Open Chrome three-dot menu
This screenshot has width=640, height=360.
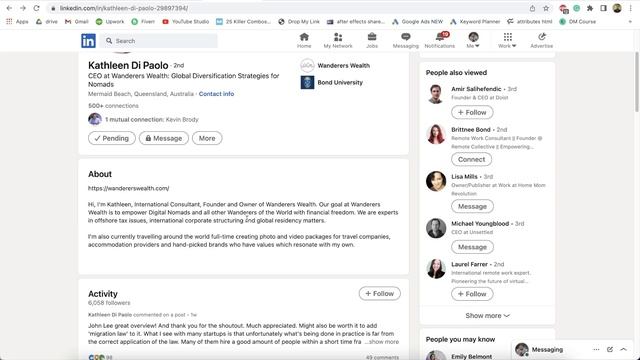[x=631, y=8]
